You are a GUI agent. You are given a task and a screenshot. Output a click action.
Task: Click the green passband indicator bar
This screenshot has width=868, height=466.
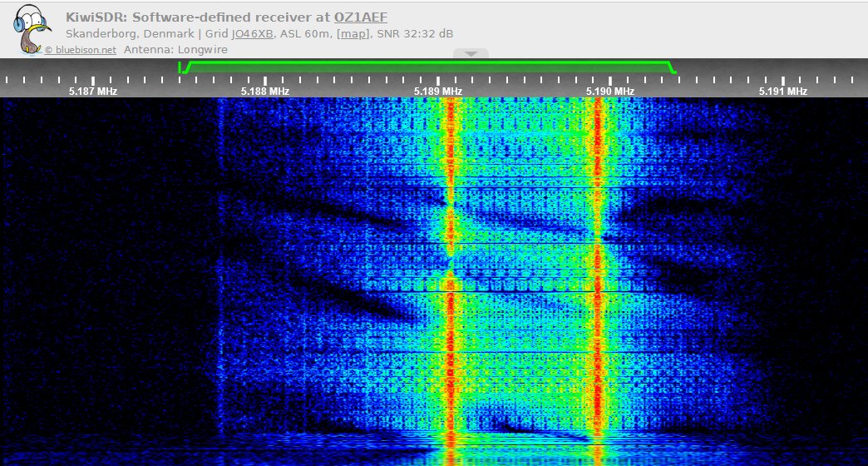[427, 67]
